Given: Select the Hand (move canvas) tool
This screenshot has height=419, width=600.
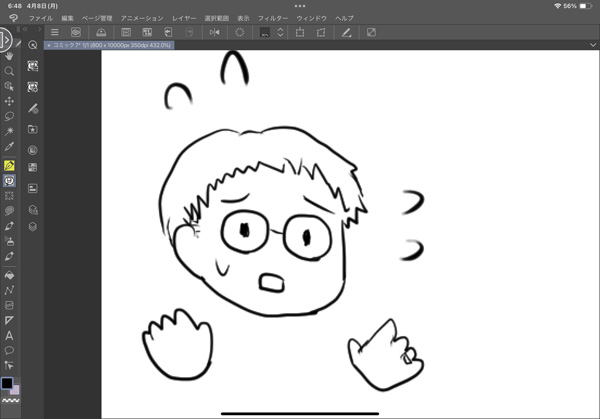Looking at the screenshot, I should pyautogui.click(x=9, y=57).
